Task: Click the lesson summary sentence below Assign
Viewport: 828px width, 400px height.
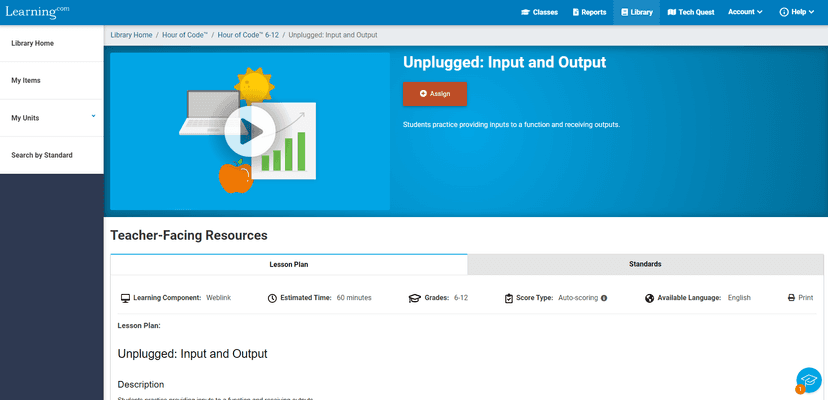Action: click(x=511, y=125)
